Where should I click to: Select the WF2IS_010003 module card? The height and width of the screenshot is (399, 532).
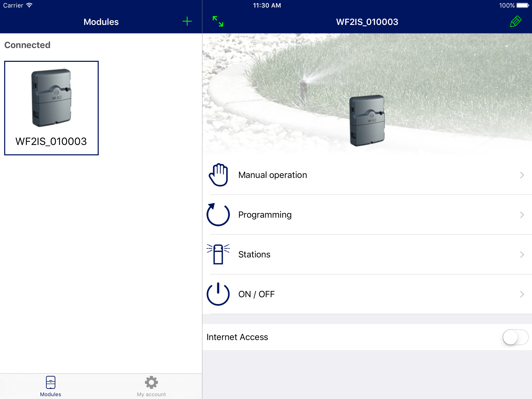coord(51,108)
